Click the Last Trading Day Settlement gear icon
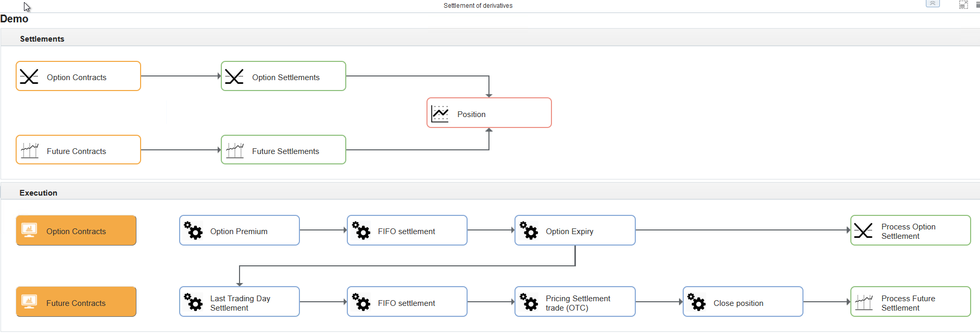This screenshot has width=980, height=334. point(193,302)
